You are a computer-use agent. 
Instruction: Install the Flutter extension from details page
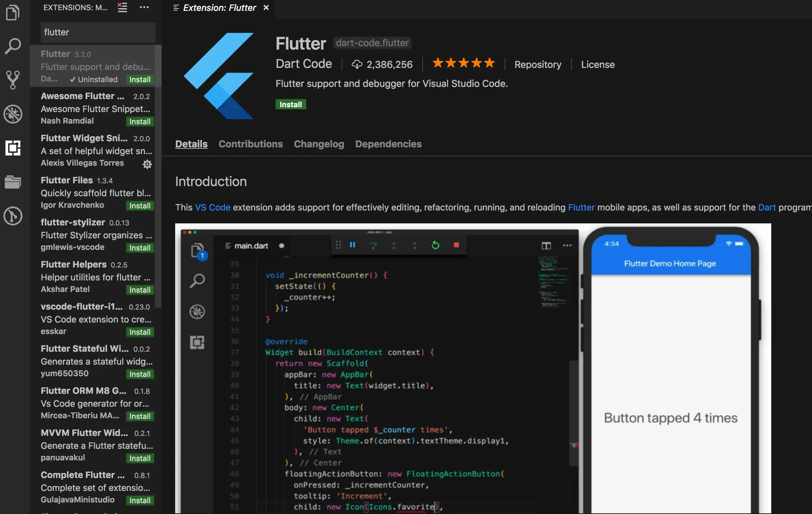point(291,105)
